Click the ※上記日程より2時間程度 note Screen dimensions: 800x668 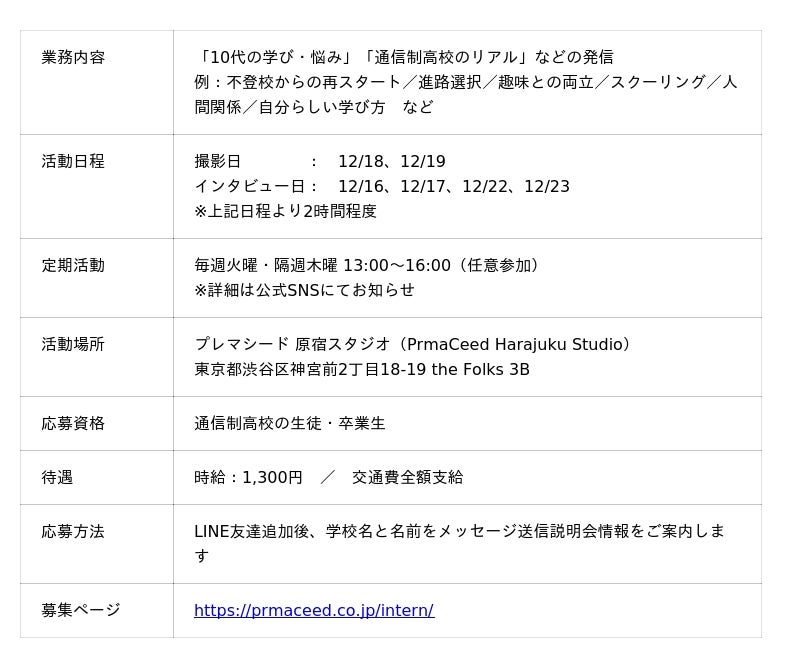tap(285, 211)
